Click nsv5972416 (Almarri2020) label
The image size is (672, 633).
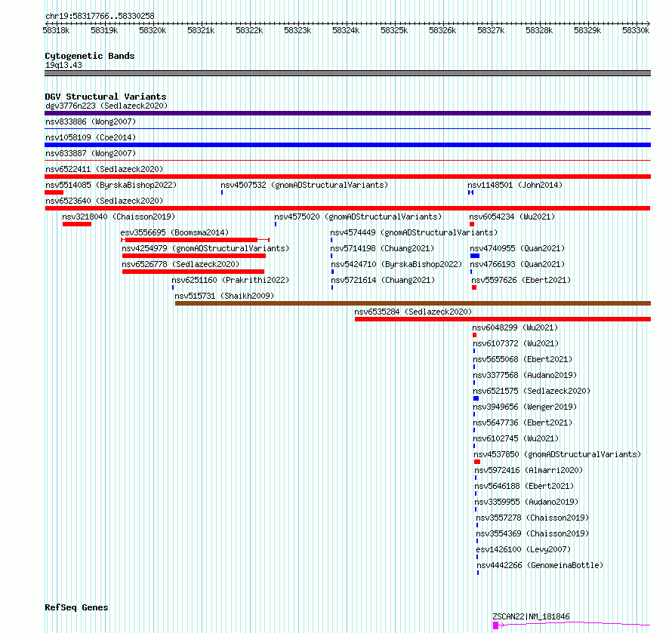[x=529, y=470]
